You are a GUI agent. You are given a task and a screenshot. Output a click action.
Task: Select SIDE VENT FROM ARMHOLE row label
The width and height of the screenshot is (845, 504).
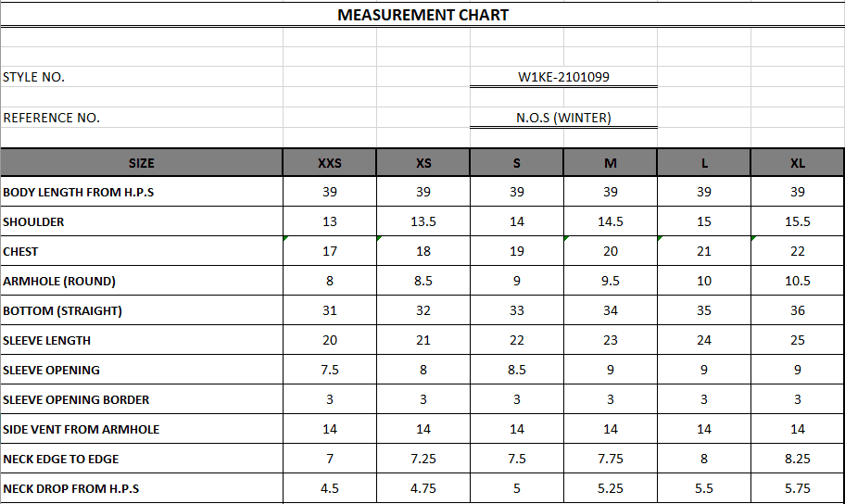coord(82,430)
